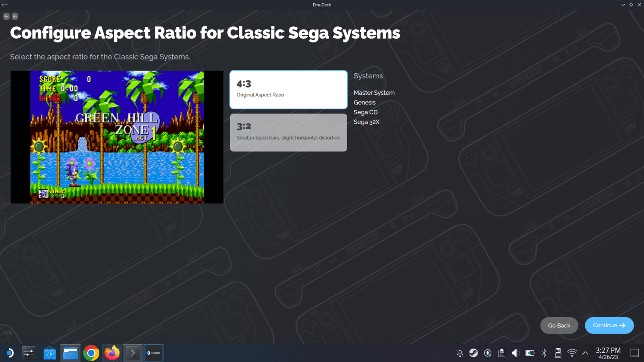
Task: Click the EmuDeck icon in the taskbar
Action: (153, 352)
